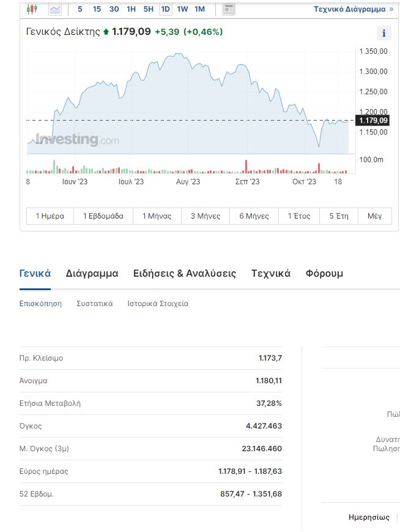Open the Τεχνικά tab
Screen dimensions: 400x532
(x=270, y=274)
